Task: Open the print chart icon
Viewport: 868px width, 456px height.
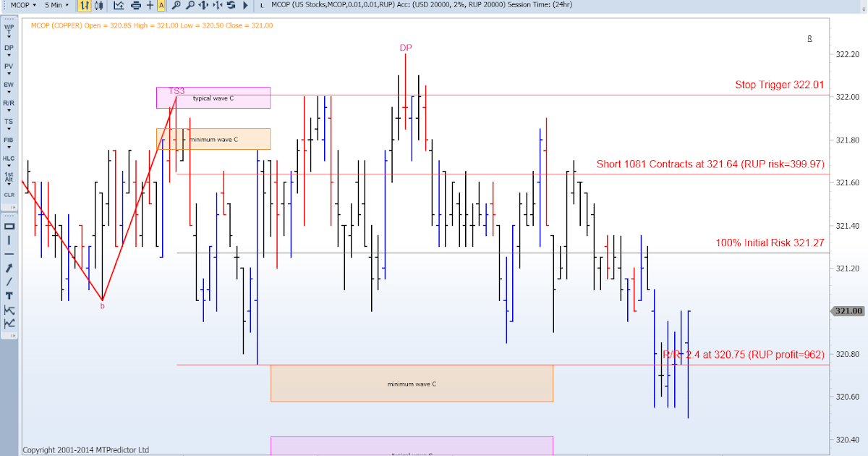Action: 136,7
